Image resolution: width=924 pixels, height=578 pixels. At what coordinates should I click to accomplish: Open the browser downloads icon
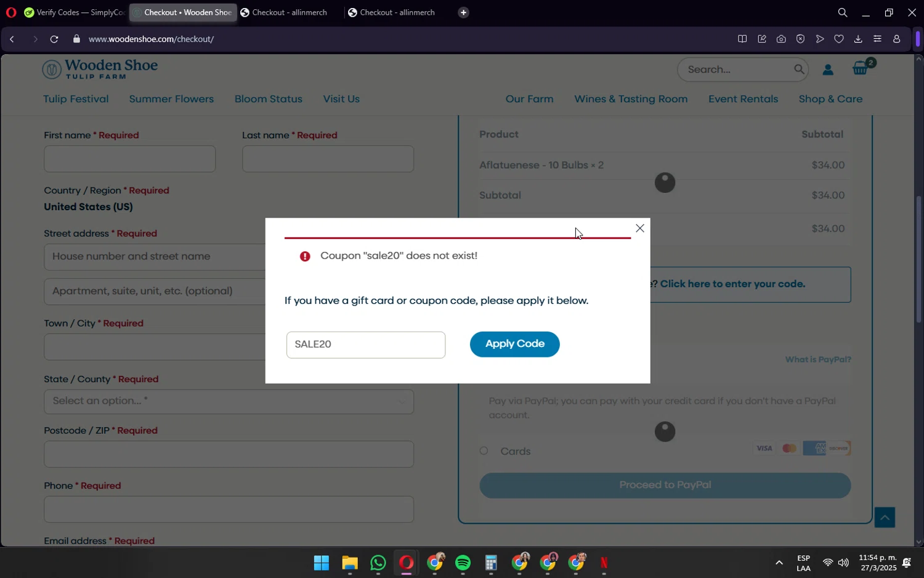point(858,39)
